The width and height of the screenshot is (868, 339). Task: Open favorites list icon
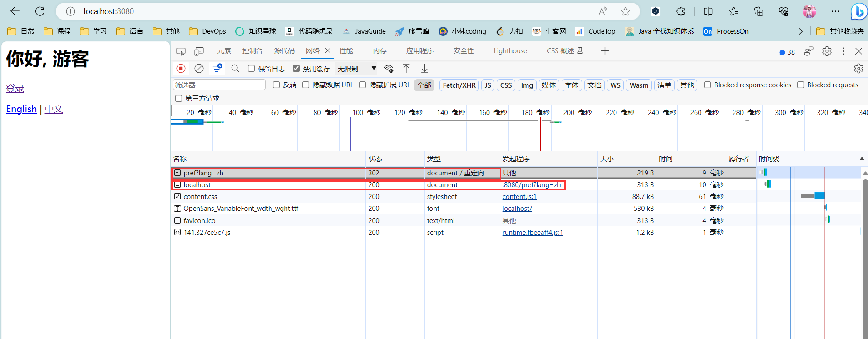pos(734,11)
